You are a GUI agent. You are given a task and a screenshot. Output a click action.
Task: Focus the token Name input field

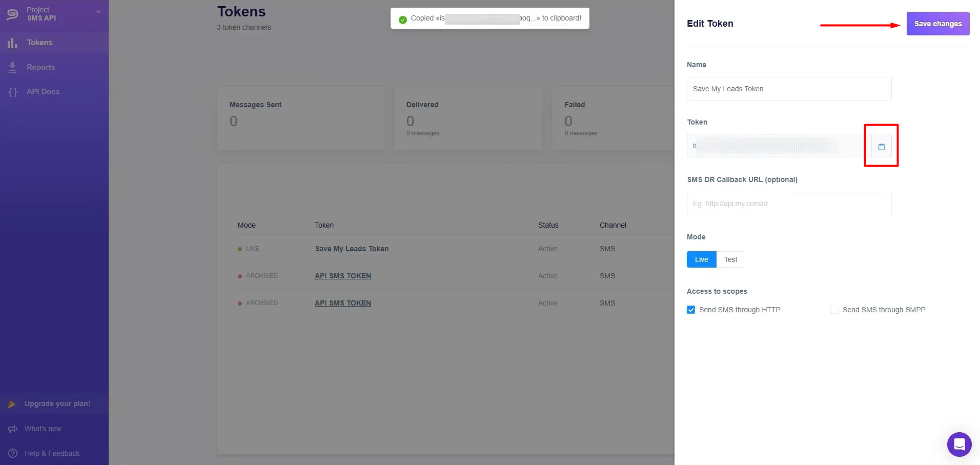789,89
